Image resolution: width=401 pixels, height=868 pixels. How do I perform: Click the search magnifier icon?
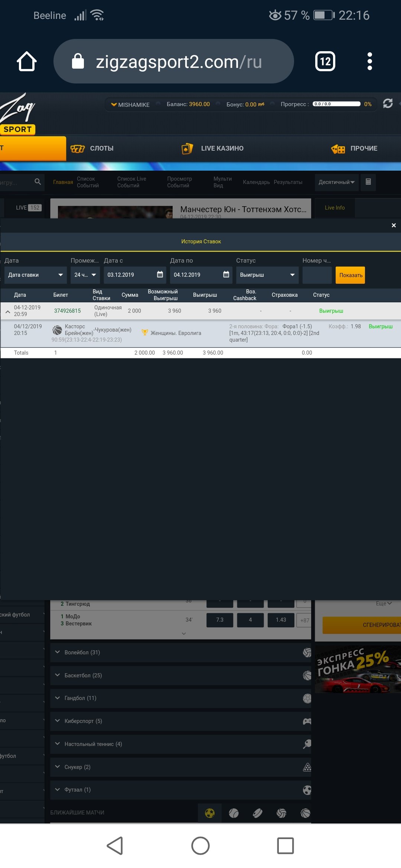38,182
